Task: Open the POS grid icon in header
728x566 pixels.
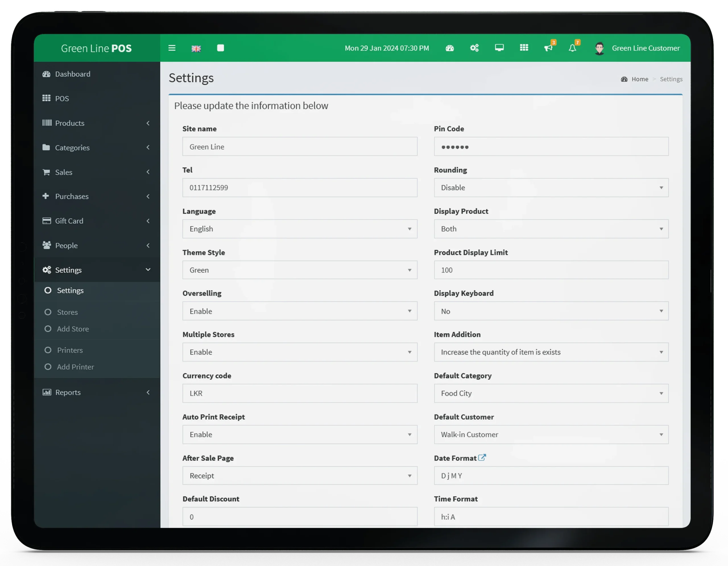Action: (524, 48)
